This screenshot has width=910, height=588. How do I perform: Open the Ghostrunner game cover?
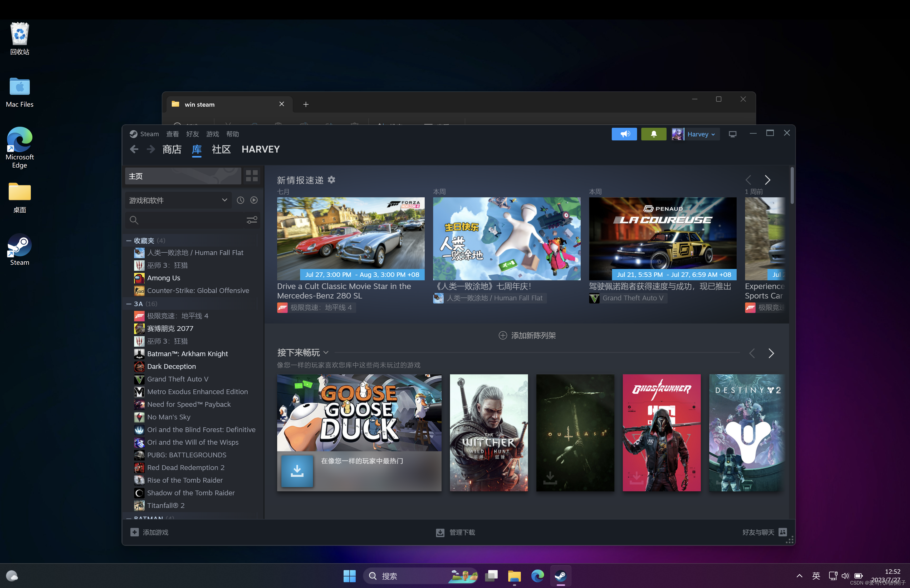(661, 433)
